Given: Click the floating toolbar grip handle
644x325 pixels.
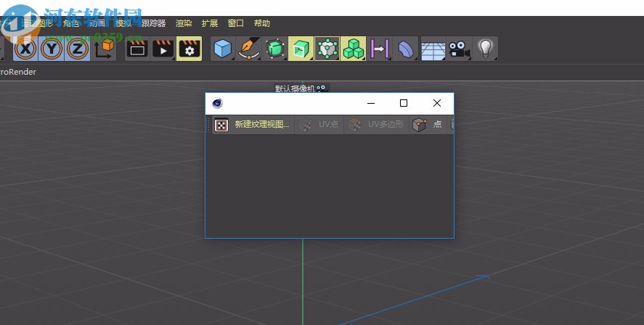Looking at the screenshot, I should [208, 125].
